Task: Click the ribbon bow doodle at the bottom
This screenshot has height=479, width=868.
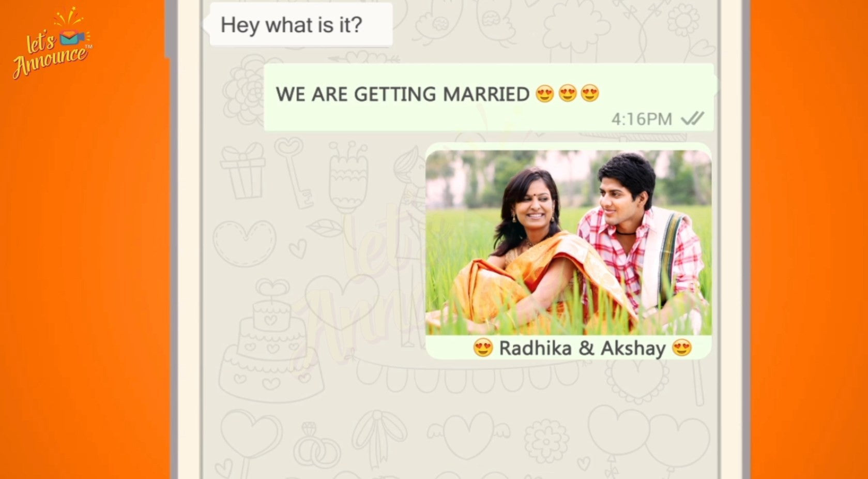Action: click(379, 439)
